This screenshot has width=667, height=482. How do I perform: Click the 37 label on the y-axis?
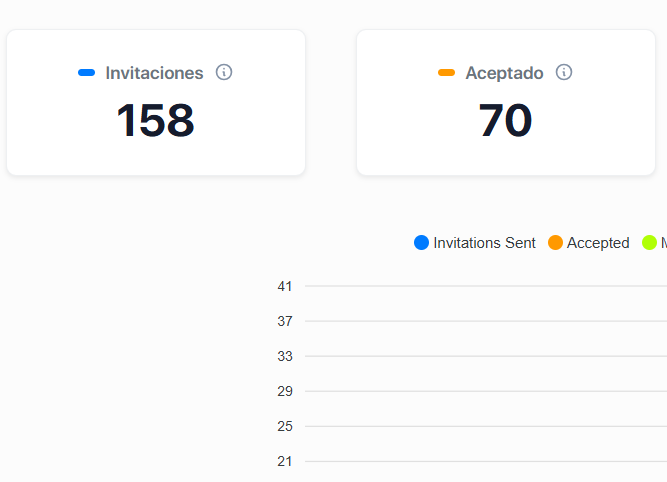tap(285, 322)
